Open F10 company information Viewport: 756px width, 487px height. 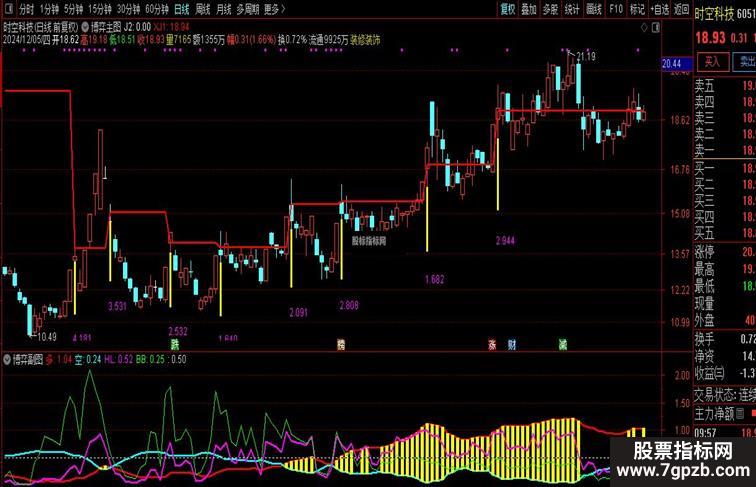[616, 9]
